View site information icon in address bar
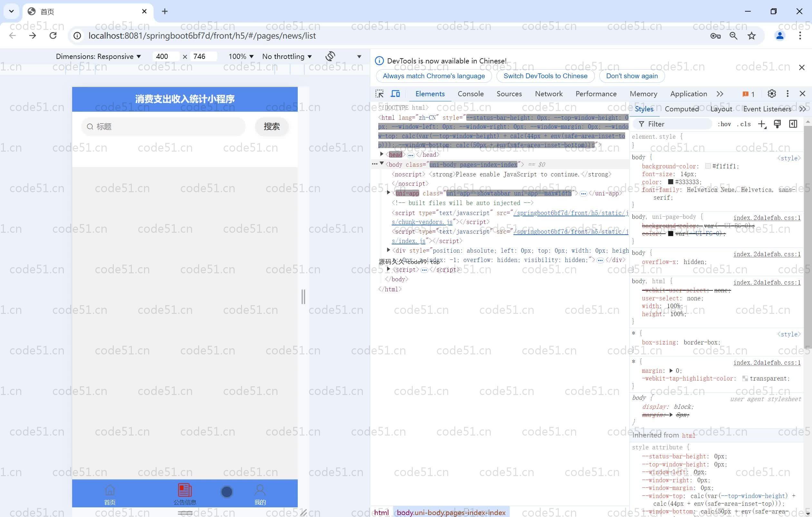Viewport: 812px width, 517px height. pos(77,36)
